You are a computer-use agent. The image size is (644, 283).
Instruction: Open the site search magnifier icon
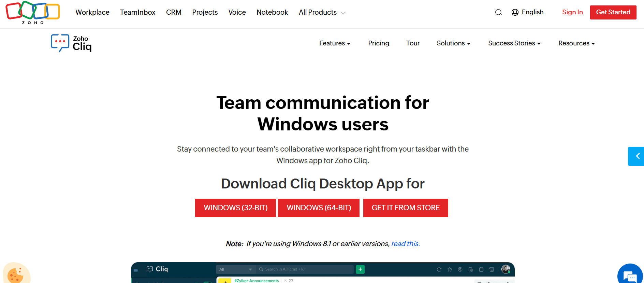tap(498, 12)
